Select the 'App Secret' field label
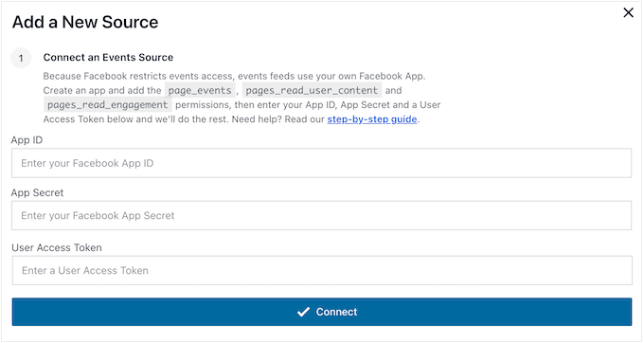Image resolution: width=644 pixels, height=343 pixels. [x=37, y=192]
